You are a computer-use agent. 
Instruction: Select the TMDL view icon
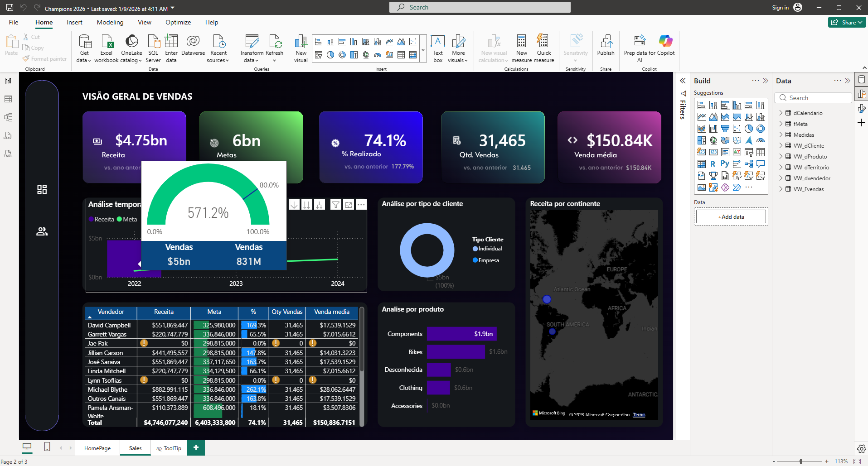click(x=8, y=154)
